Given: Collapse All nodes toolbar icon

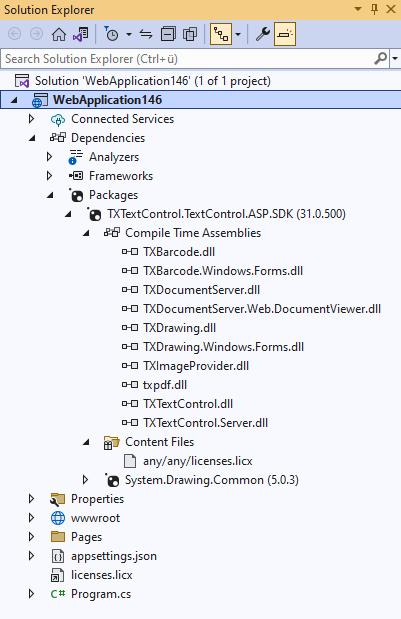Looking at the screenshot, I should 168,34.
